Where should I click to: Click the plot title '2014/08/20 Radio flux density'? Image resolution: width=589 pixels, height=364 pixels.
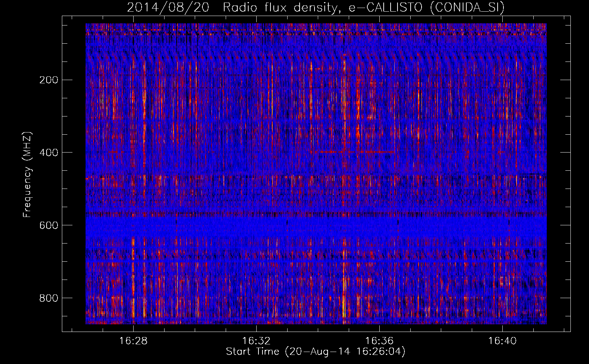(x=316, y=7)
